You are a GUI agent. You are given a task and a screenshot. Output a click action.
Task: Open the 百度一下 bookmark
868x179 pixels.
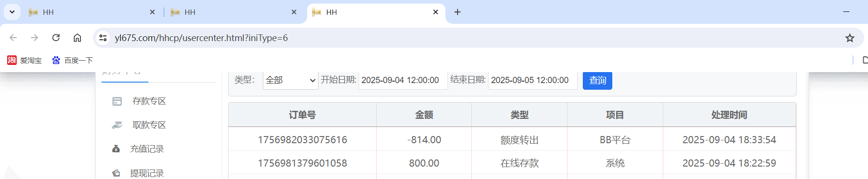tap(72, 60)
